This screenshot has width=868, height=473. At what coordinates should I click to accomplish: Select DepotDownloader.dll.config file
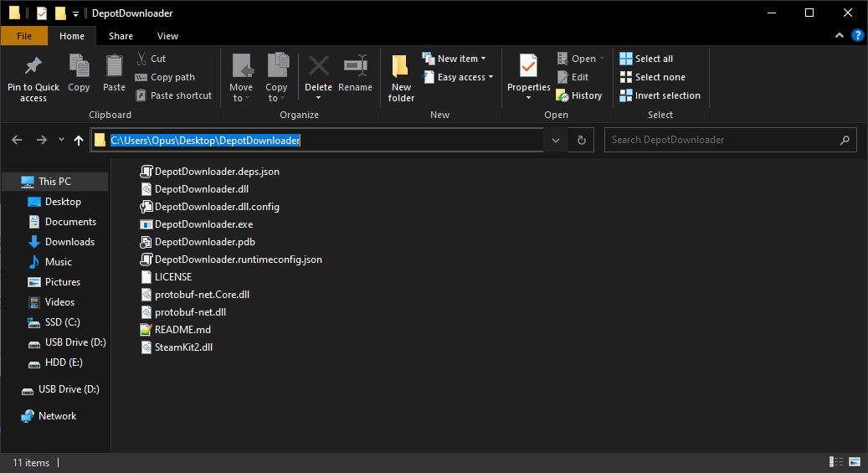[210, 207]
